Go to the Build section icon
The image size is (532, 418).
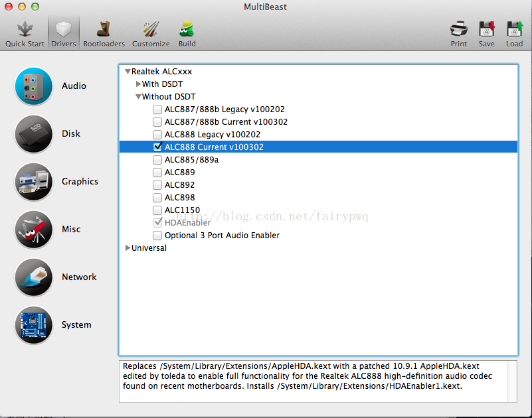point(187,29)
